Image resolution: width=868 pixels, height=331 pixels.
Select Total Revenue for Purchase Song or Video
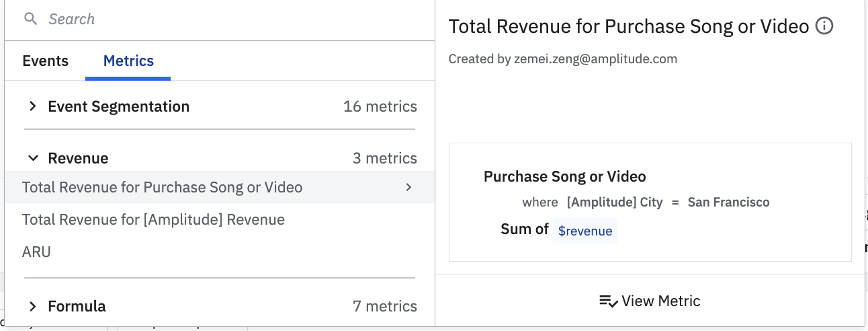163,187
